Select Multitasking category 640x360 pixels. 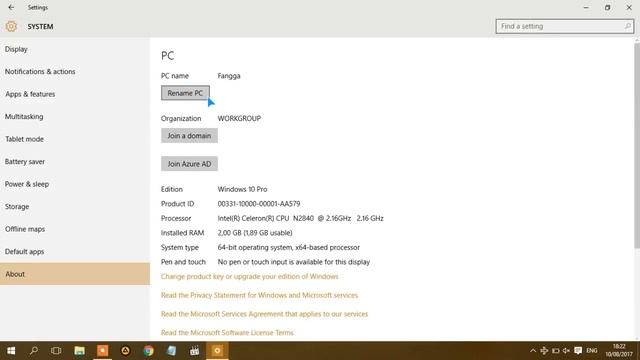(x=75, y=116)
